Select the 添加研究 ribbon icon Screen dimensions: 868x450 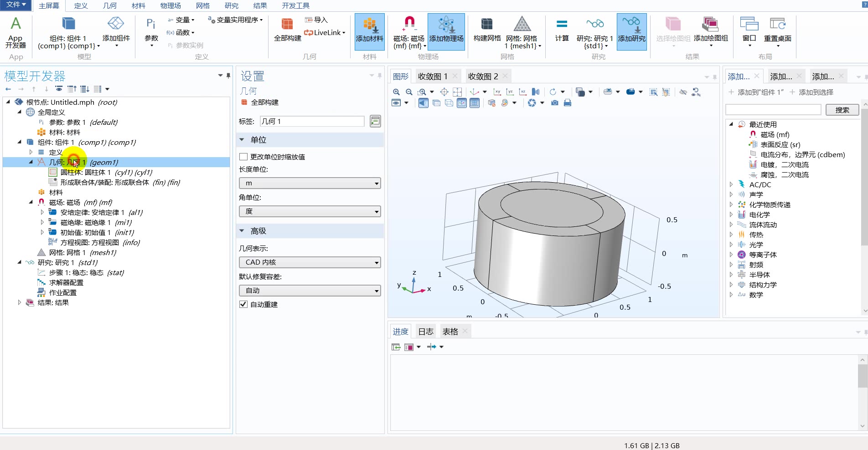[631, 31]
